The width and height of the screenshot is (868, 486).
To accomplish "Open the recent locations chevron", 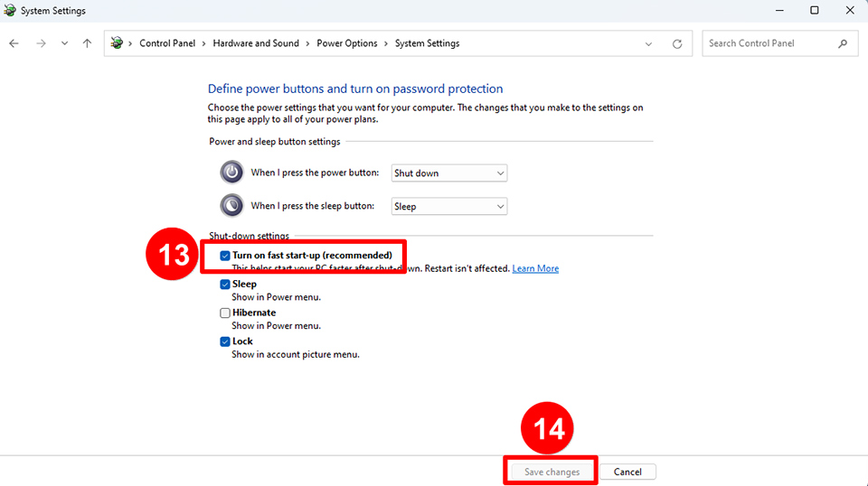I will coord(64,43).
